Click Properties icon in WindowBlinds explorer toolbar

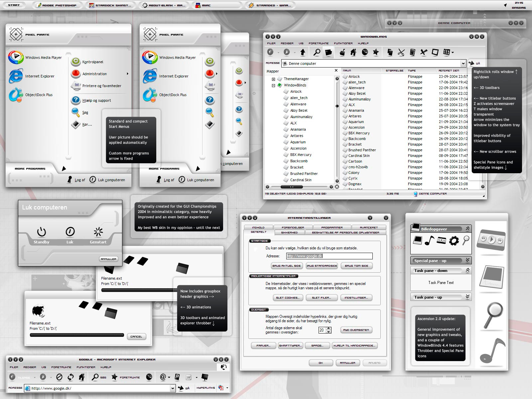[x=435, y=52]
